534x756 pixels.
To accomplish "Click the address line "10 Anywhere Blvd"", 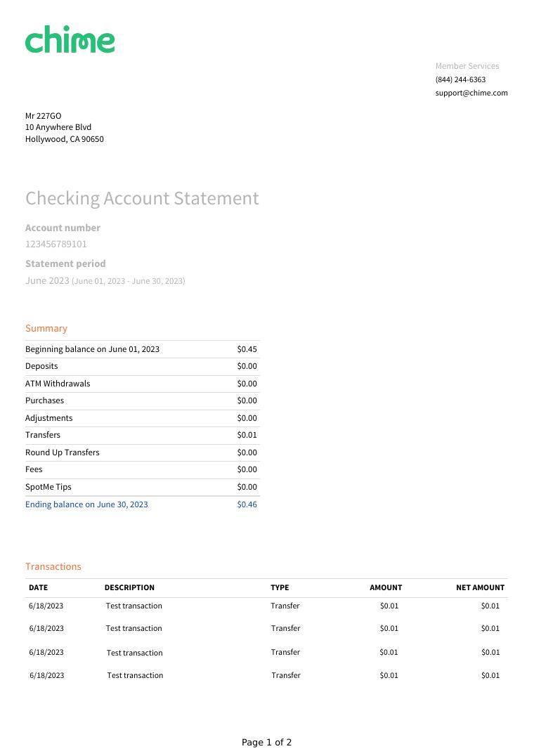I will [x=58, y=127].
